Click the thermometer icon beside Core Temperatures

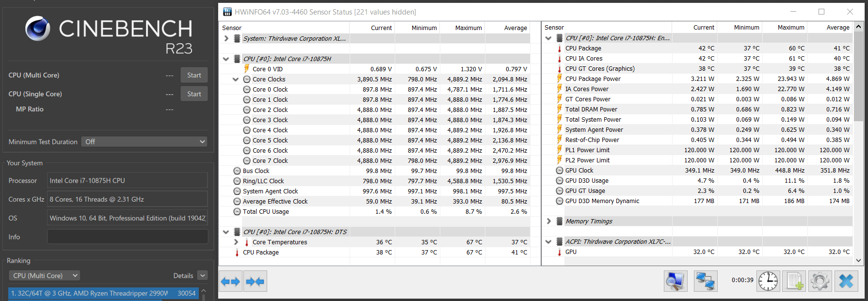(247, 242)
